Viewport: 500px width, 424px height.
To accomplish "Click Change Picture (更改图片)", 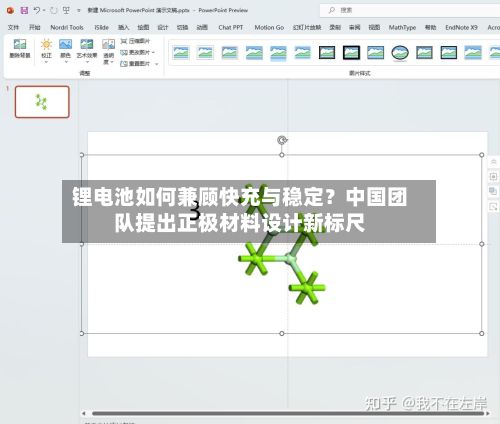I will coord(135,52).
